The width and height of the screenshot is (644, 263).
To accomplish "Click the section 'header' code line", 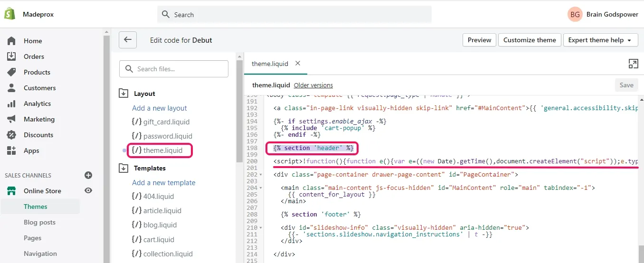I will [x=313, y=148].
